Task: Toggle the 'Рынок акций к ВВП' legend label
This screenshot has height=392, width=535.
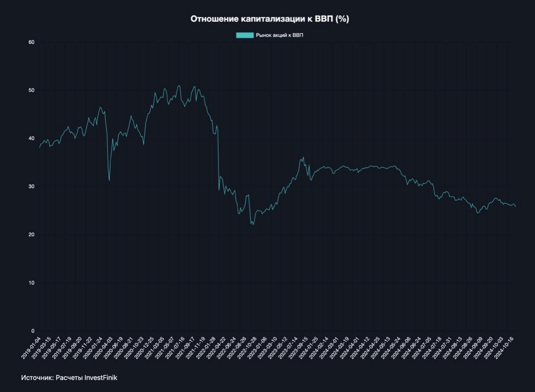Action: pyautogui.click(x=279, y=35)
